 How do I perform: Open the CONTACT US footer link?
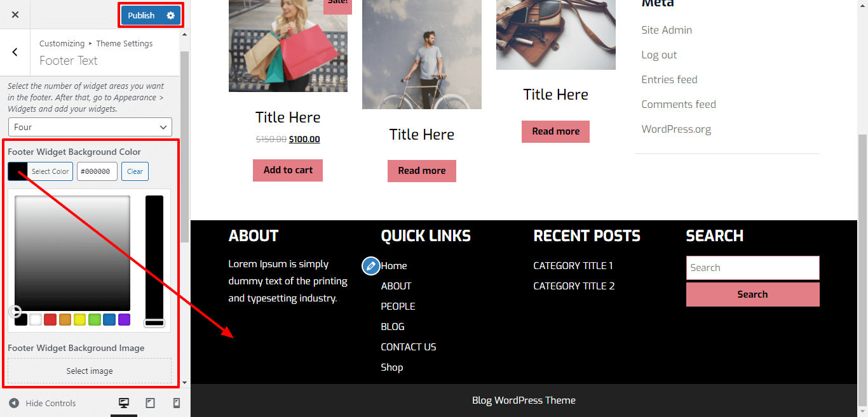coord(409,347)
